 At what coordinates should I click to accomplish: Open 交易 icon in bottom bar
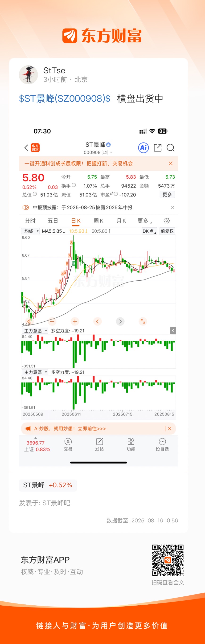pos(68,444)
